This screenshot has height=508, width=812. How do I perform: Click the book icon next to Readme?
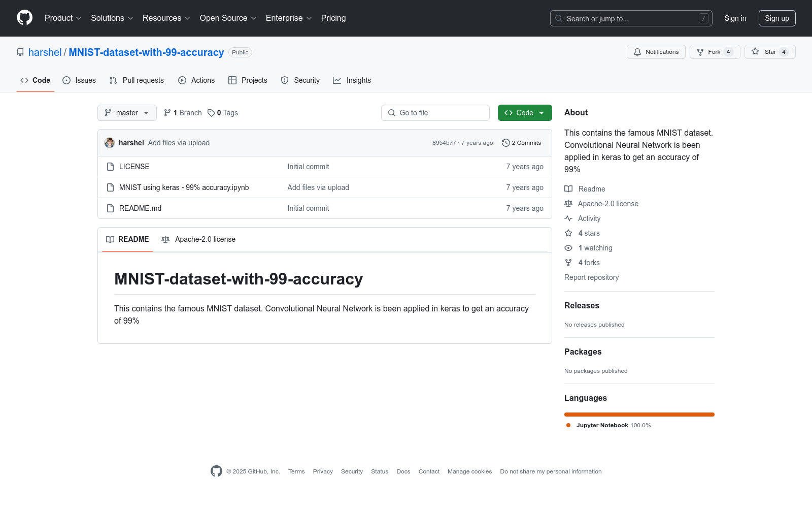[x=568, y=189]
